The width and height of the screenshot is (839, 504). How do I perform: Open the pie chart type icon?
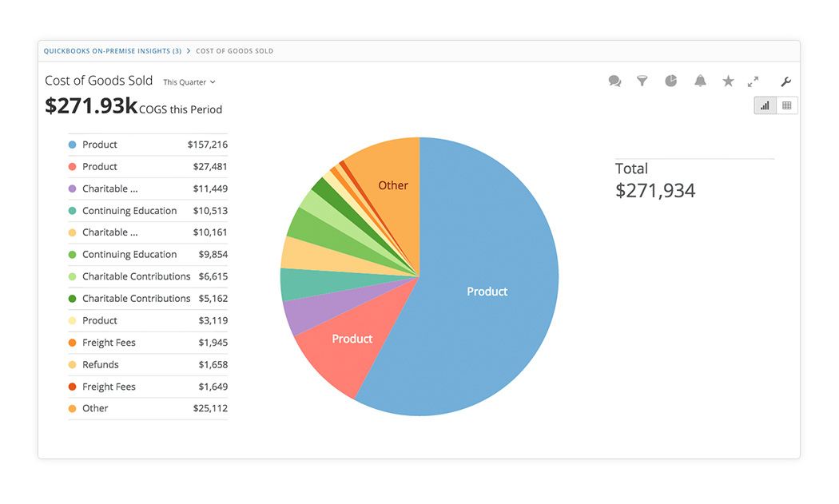click(671, 81)
